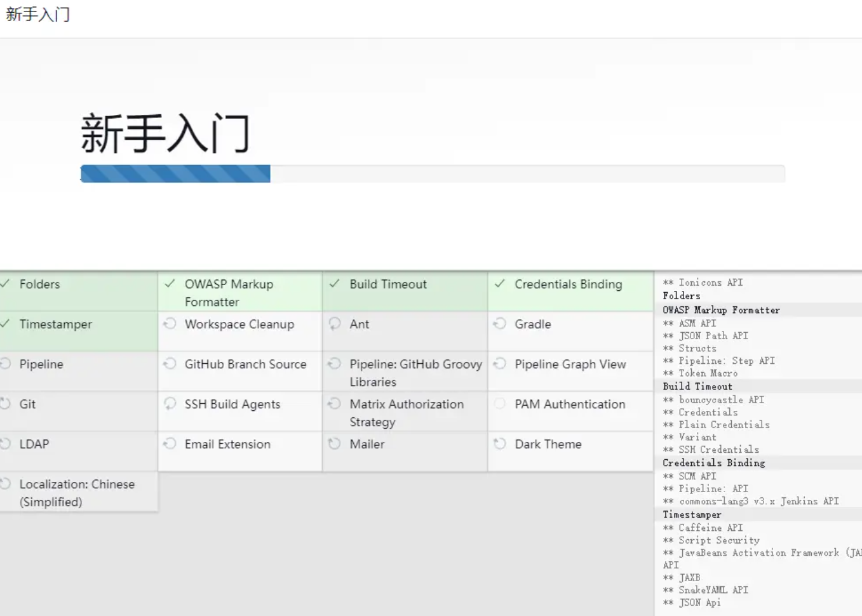The height and width of the screenshot is (616, 862).
Task: Select the Pipeline Graph View plugin label
Action: pos(570,364)
